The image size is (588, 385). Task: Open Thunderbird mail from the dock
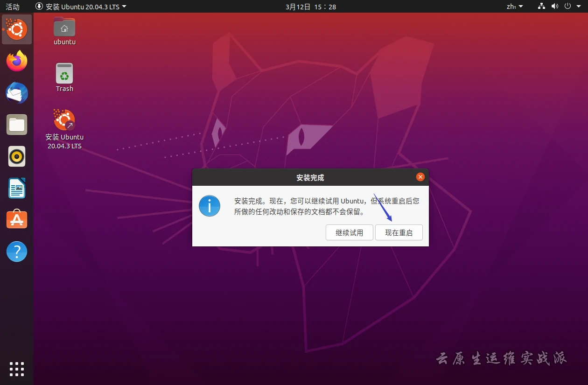click(x=17, y=93)
